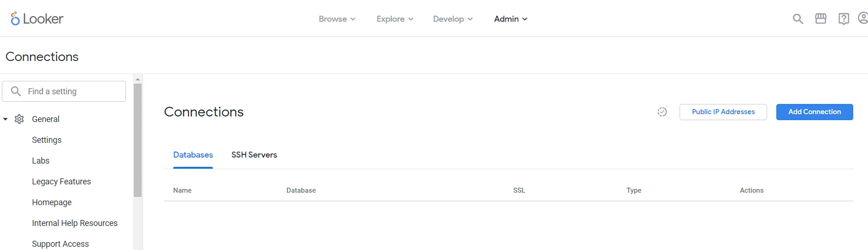Click the magnifier icon in Find a setting
This screenshot has height=250, width=868.
click(16, 91)
